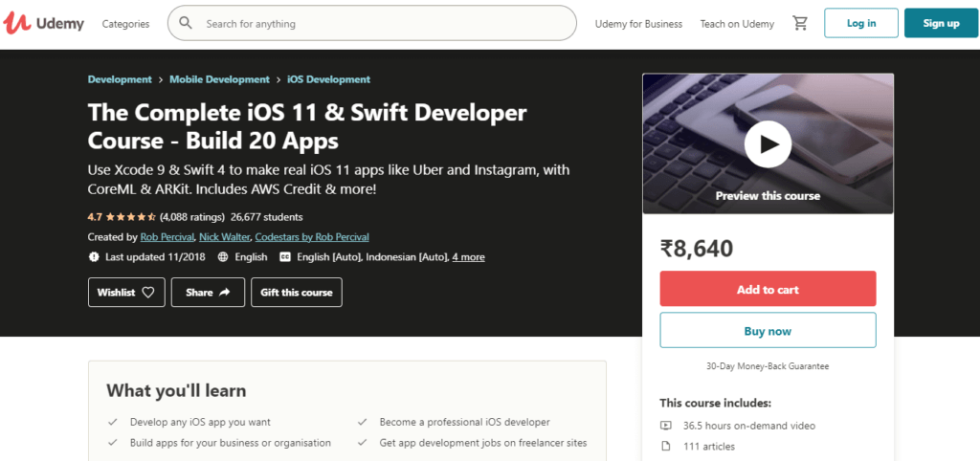Click the English language label
This screenshot has width=980, height=461.
pos(252,256)
